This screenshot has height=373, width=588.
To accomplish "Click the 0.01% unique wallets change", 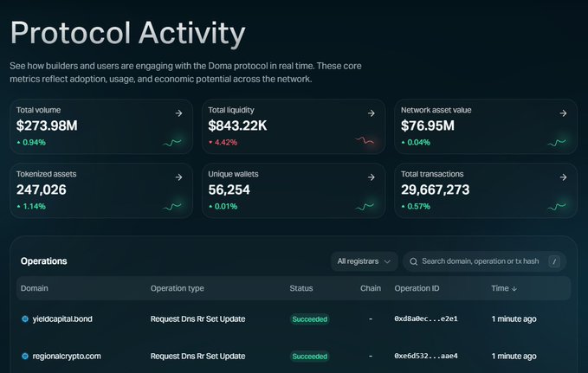I will click(223, 207).
